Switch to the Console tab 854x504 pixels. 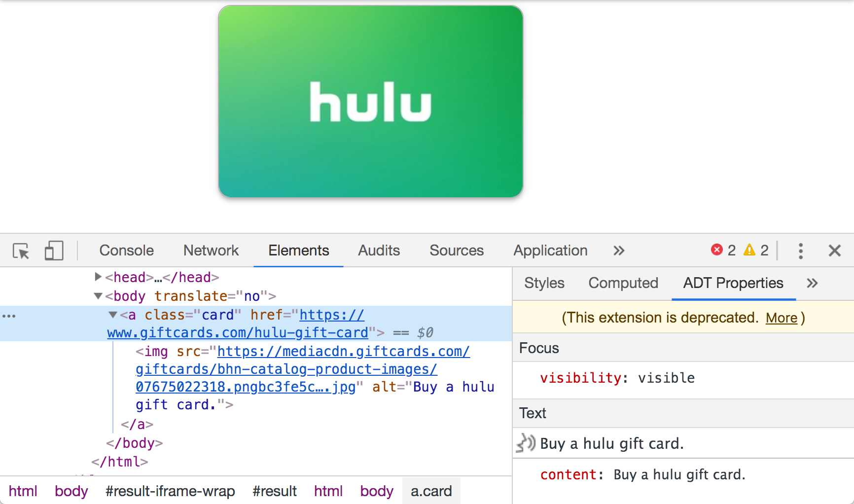(126, 251)
